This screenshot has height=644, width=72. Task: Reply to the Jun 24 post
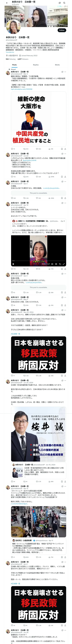pos(13,177)
